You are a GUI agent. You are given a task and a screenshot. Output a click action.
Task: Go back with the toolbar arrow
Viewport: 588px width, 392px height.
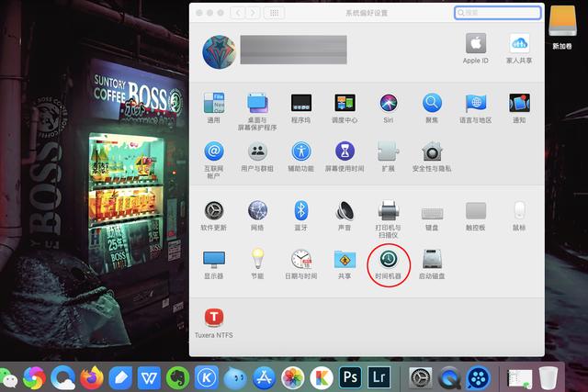239,13
